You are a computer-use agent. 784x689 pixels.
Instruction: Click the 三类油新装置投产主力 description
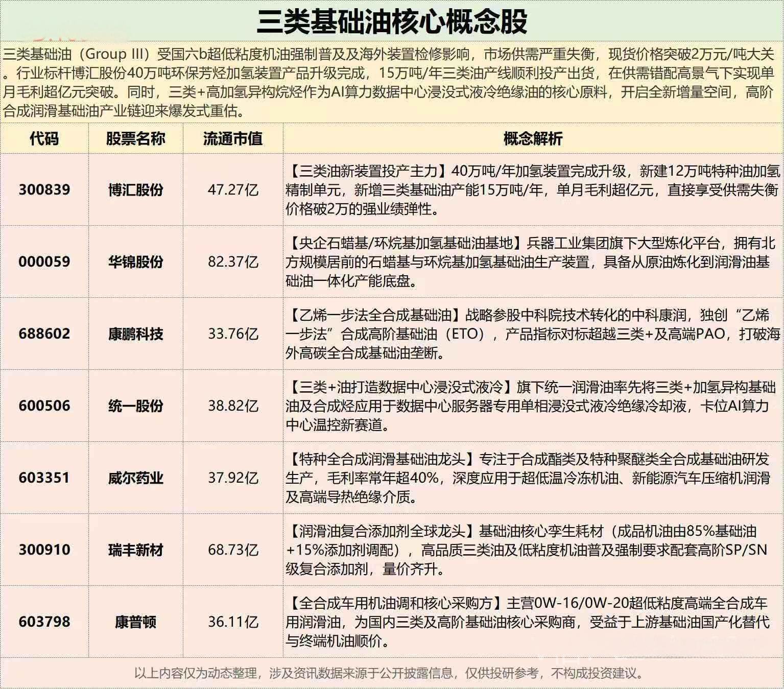[x=533, y=189]
